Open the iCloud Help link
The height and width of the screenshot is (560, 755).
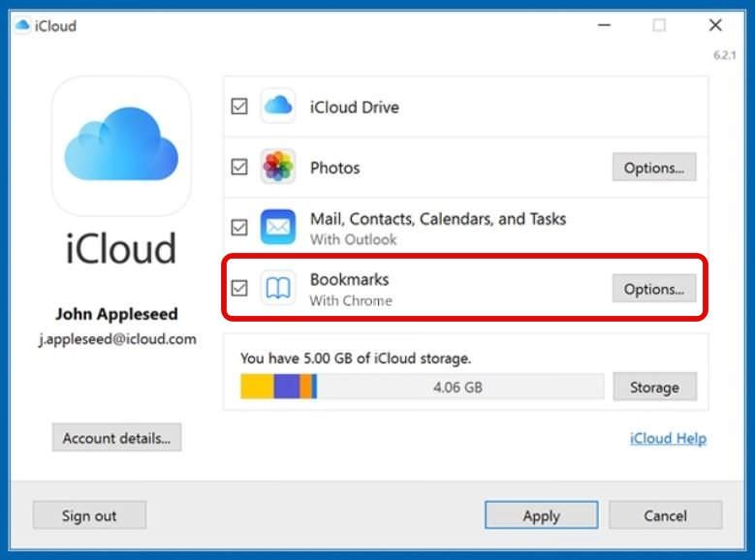click(x=668, y=438)
